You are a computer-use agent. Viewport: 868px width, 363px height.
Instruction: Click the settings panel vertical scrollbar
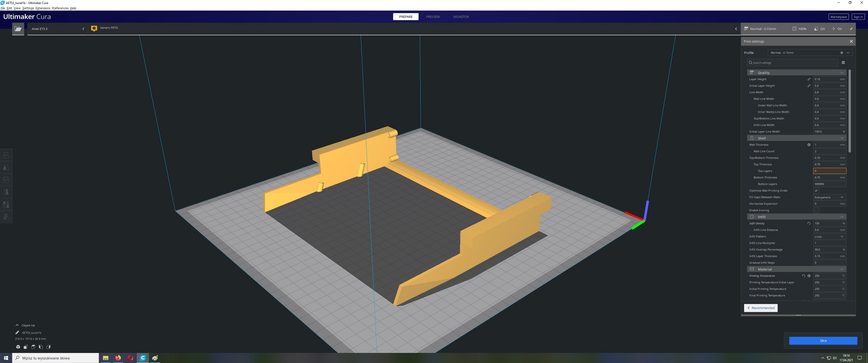click(849, 111)
